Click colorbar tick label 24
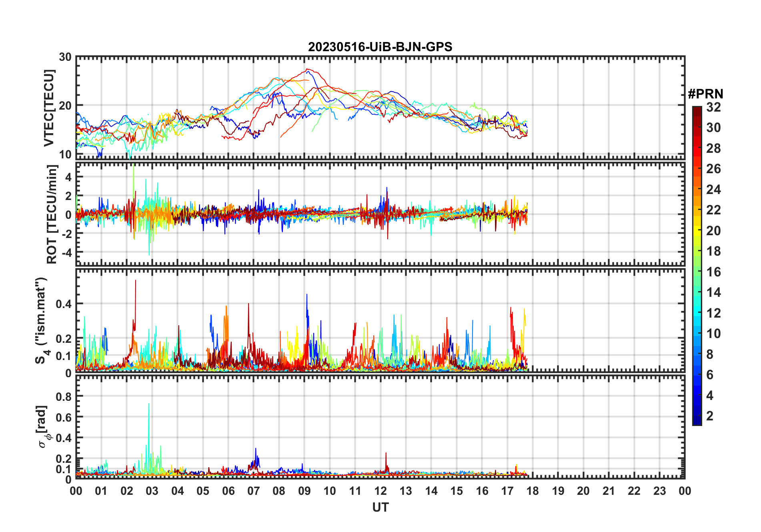The width and height of the screenshot is (761, 532). 713,190
